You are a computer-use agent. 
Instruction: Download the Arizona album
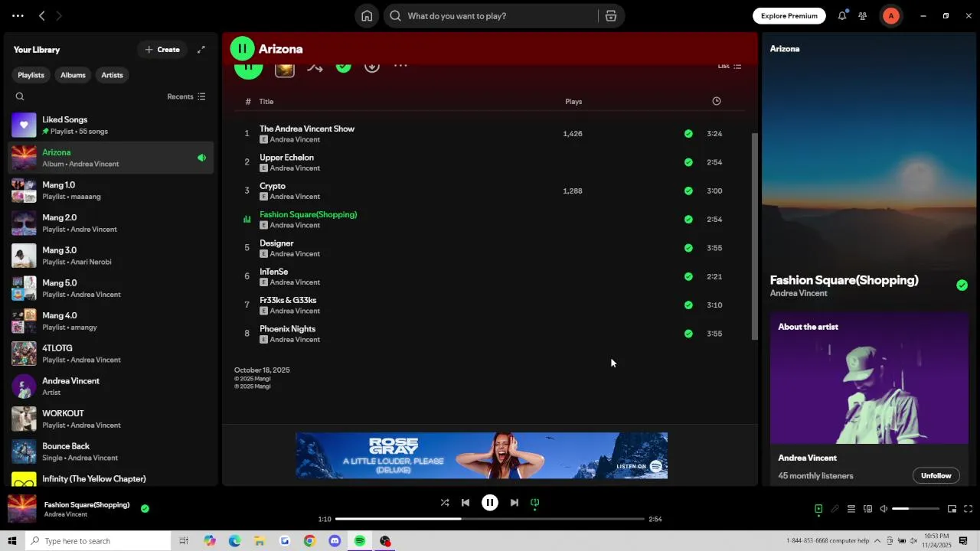(372, 67)
